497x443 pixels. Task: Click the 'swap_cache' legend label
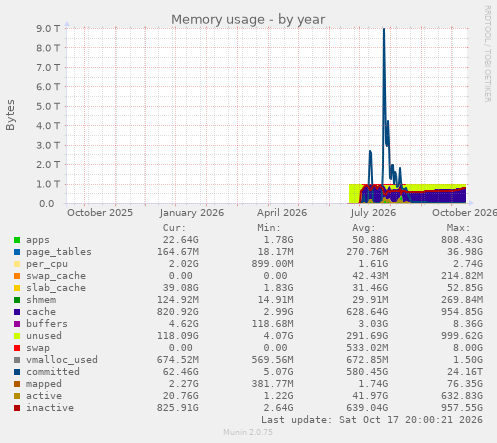(56, 276)
